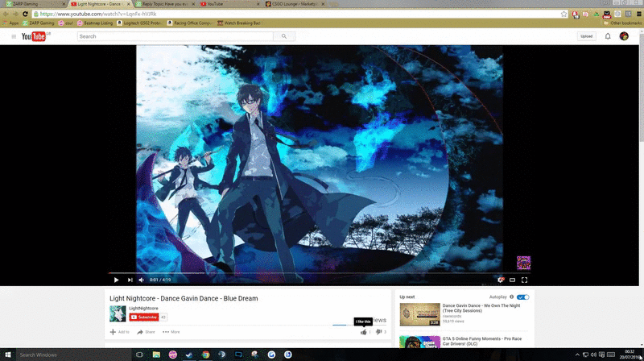Click the Autoplay info icon
The height and width of the screenshot is (361, 644).
coord(512,297)
